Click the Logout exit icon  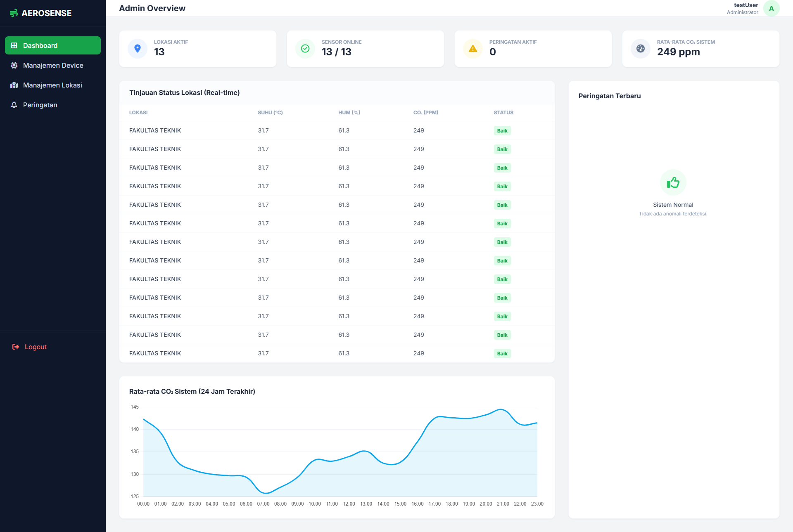coord(16,347)
